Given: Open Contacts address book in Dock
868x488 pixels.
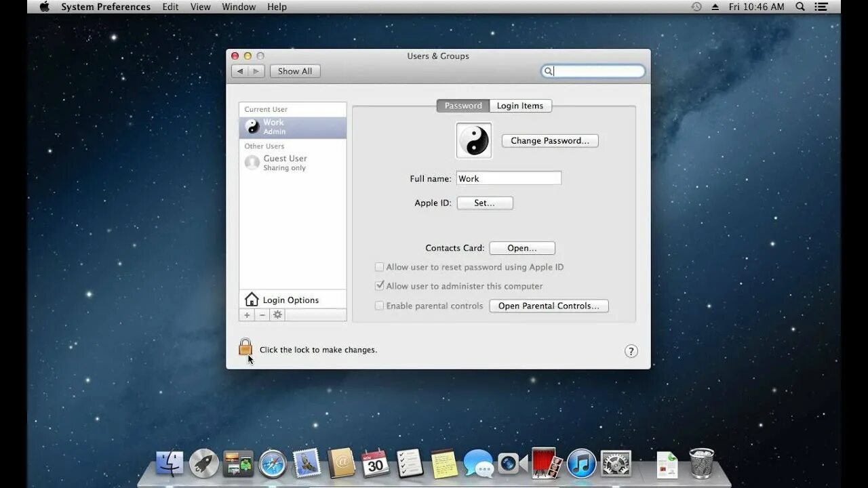Looking at the screenshot, I should pyautogui.click(x=341, y=464).
